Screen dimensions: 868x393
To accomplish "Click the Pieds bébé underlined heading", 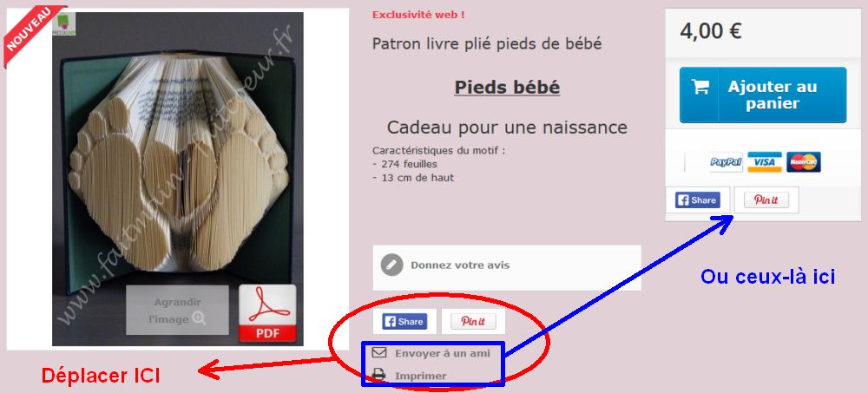I will point(507,88).
